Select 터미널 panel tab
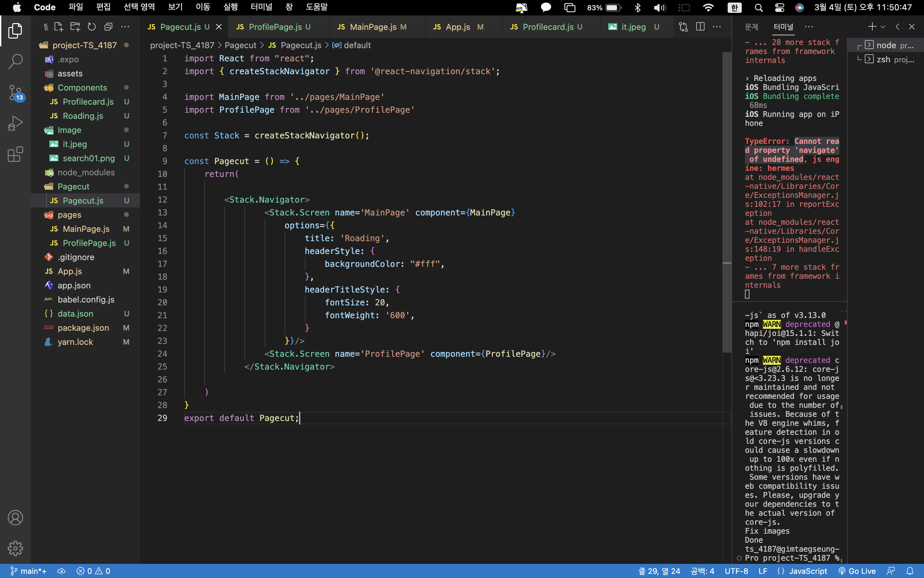 coord(783,27)
